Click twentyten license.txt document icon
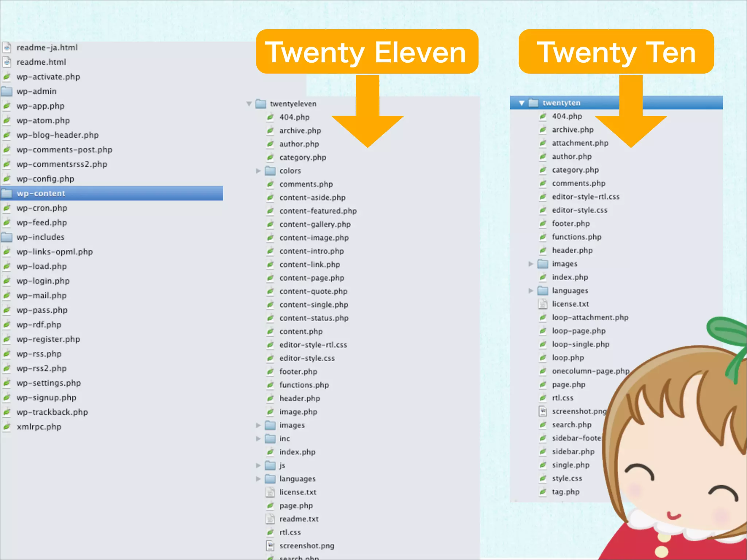 click(543, 304)
